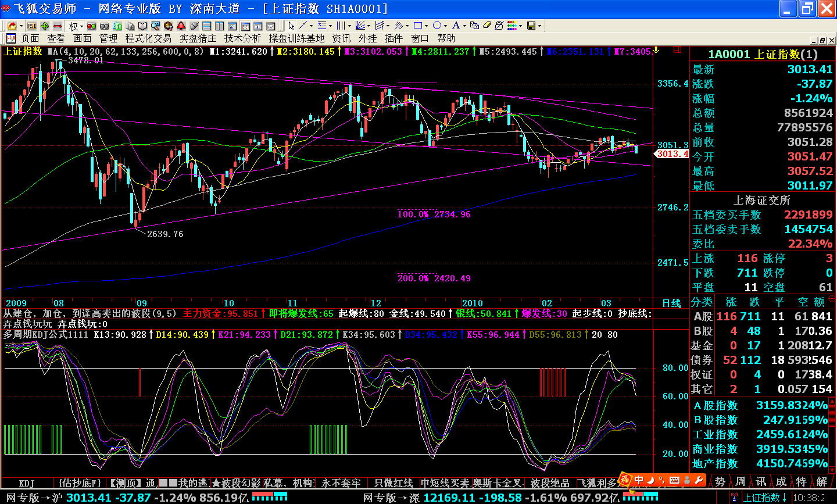Click the 势 button at bottom right
Viewport: 837px width, 504px height.
pos(721,481)
